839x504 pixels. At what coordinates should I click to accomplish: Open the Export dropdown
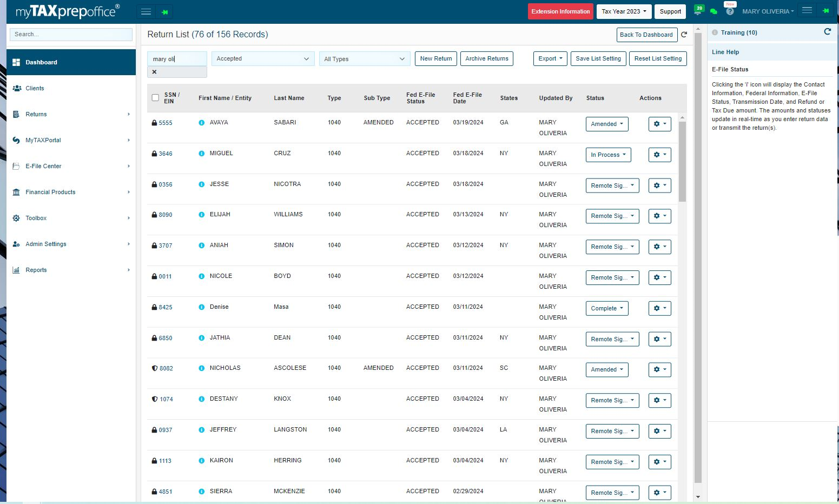(551, 58)
